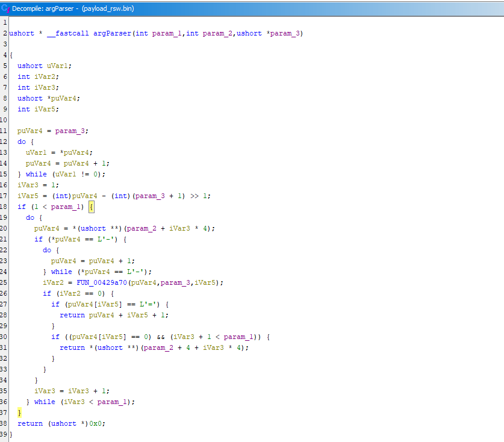Screen dimensions: 504x442
Task: Click 'return puVar4 + iVar5 + 1;' statement
Action: coord(114,315)
